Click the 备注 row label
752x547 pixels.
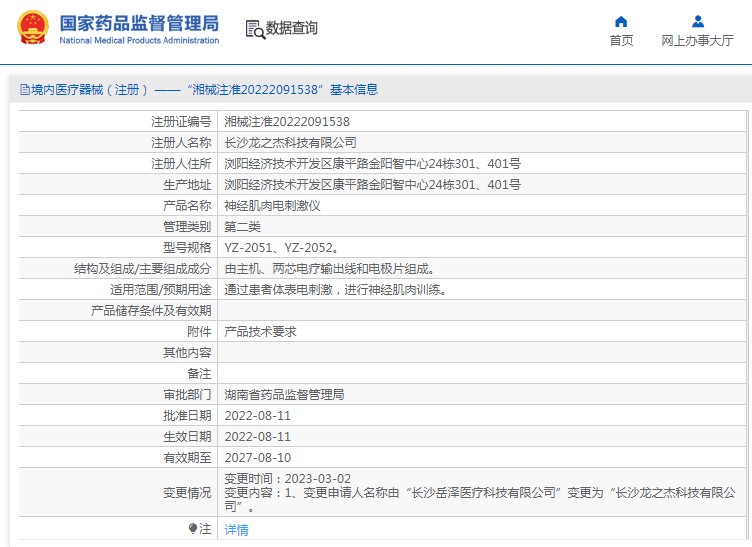[x=199, y=374]
